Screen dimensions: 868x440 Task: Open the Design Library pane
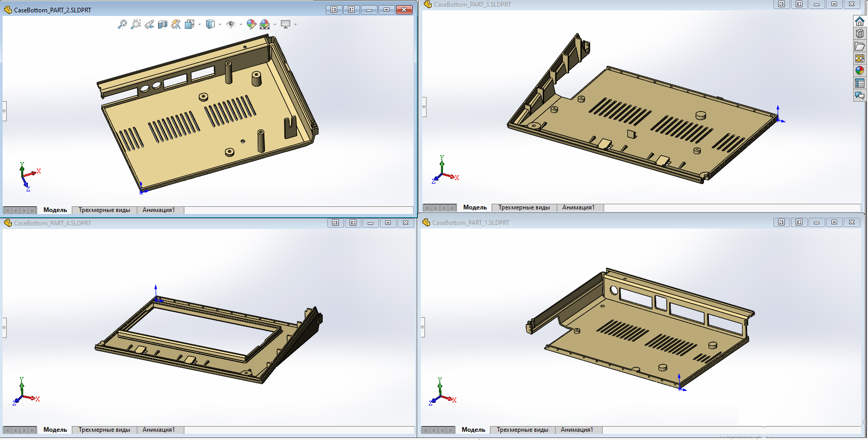coord(860,34)
